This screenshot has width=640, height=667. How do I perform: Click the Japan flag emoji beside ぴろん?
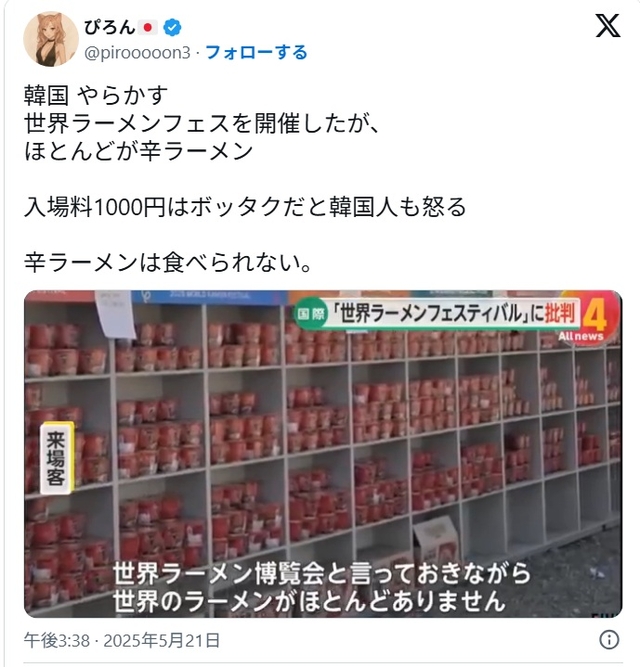click(x=148, y=27)
